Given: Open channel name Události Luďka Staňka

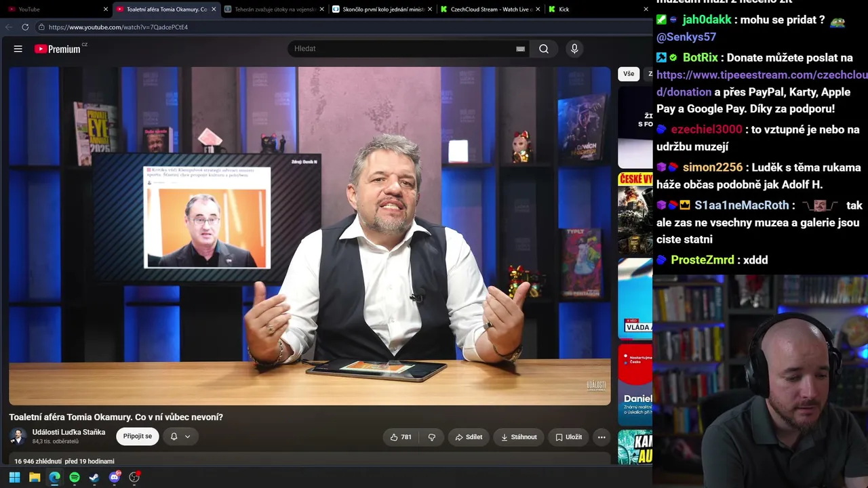Looking at the screenshot, I should pyautogui.click(x=68, y=432).
